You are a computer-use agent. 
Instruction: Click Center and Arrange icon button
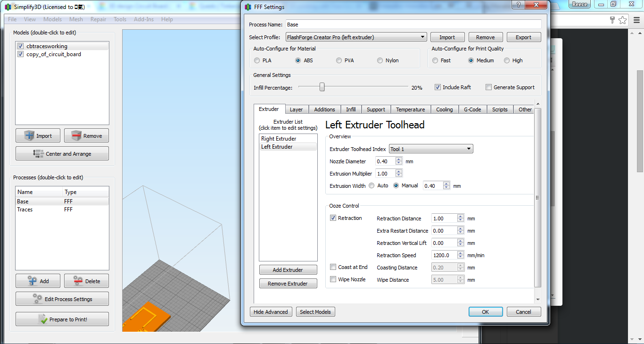39,153
